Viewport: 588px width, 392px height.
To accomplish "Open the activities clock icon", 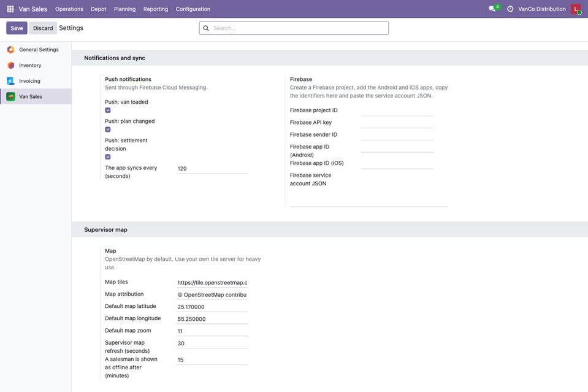I will 510,9.
